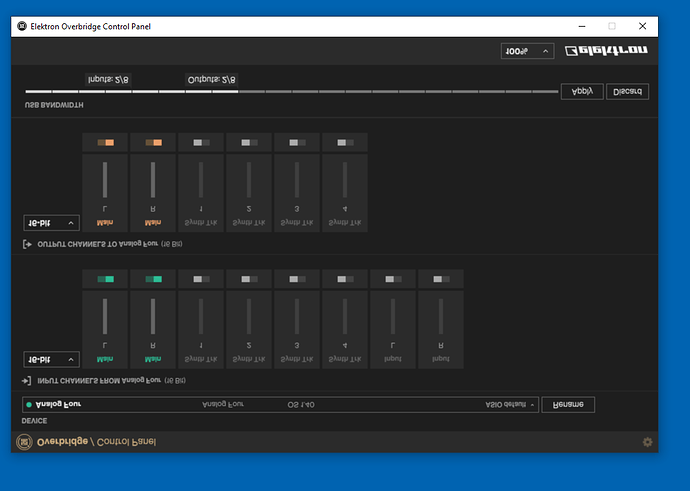
Task: Enable the Input R channel switch
Action: [x=441, y=279]
